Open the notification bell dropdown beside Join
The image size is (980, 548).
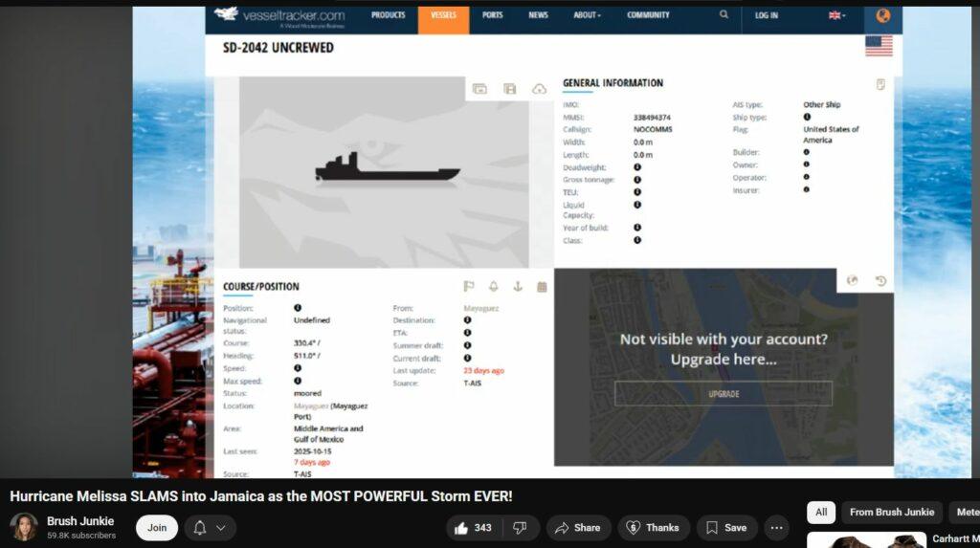(x=210, y=527)
